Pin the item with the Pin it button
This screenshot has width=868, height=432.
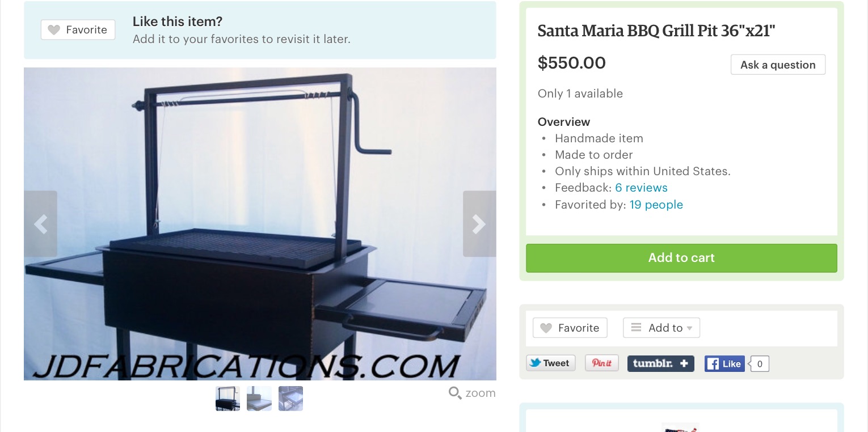(x=602, y=363)
